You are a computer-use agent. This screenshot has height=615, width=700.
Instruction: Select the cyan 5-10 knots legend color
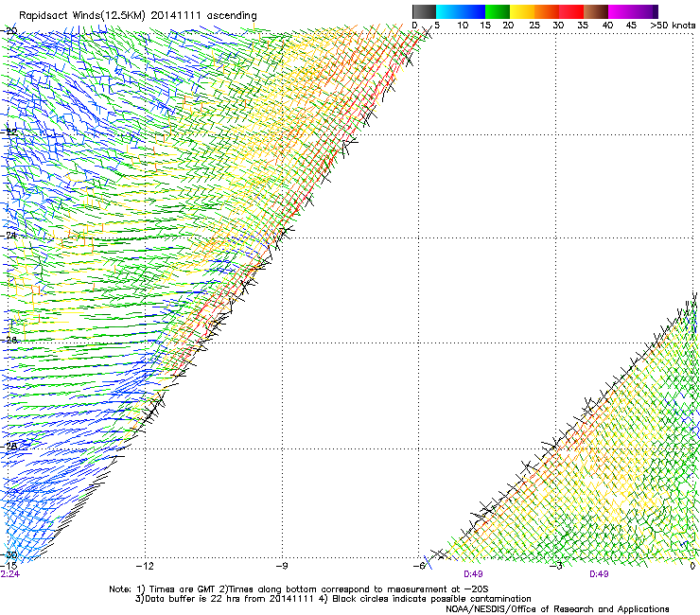click(448, 11)
